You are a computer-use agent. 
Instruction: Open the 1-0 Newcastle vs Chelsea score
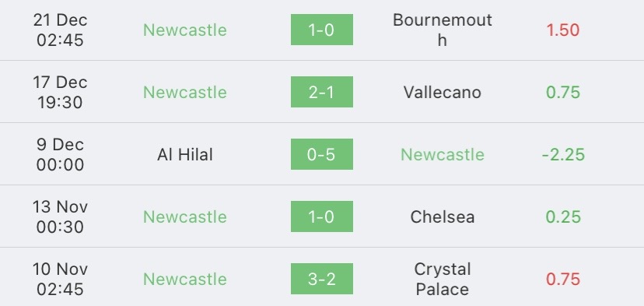(x=321, y=216)
